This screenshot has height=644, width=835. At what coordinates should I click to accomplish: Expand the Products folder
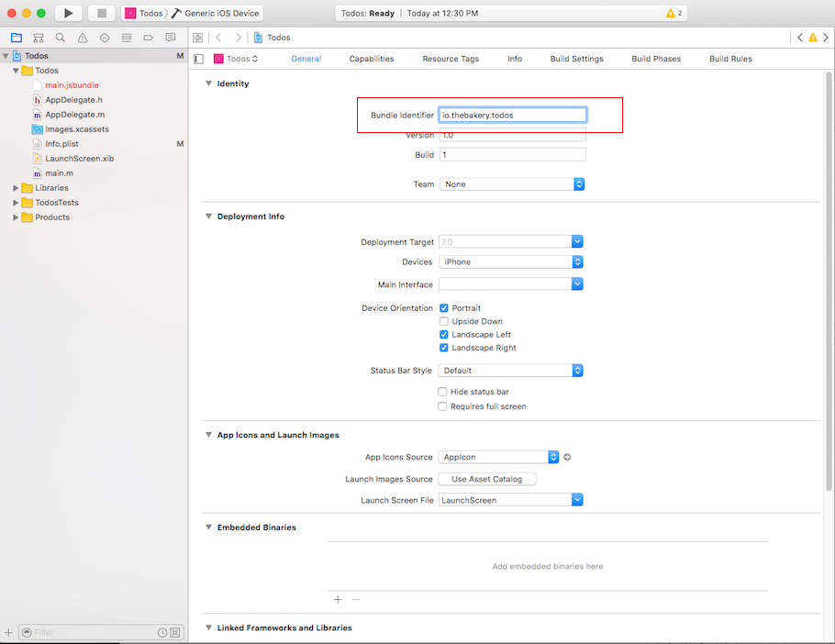(16, 217)
